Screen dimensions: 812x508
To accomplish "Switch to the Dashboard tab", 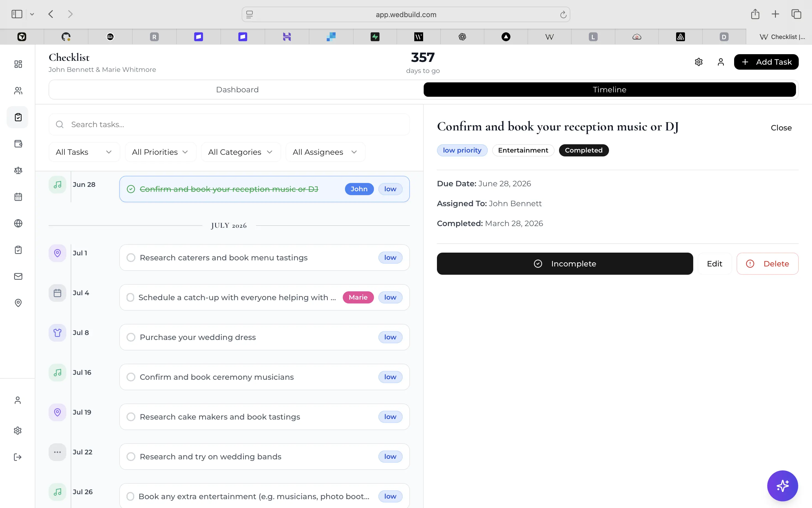I will coord(237,90).
